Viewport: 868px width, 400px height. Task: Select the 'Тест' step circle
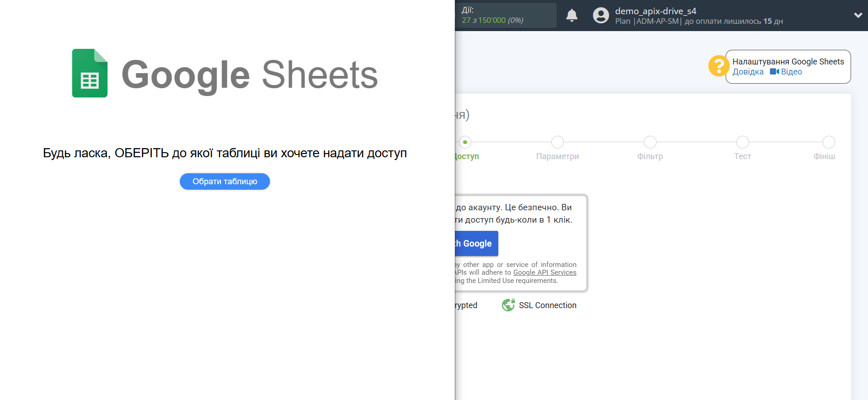coord(742,142)
